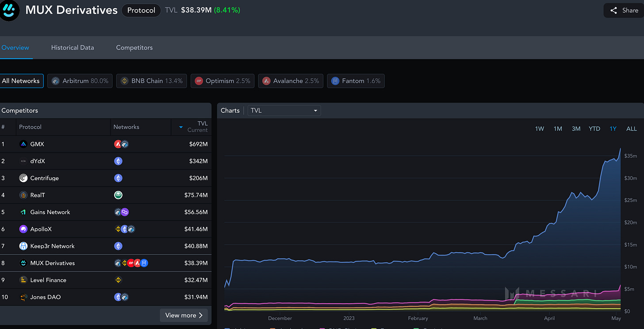Click the $75.74M RealT value
Screen dimensions: 644x329
196,195
